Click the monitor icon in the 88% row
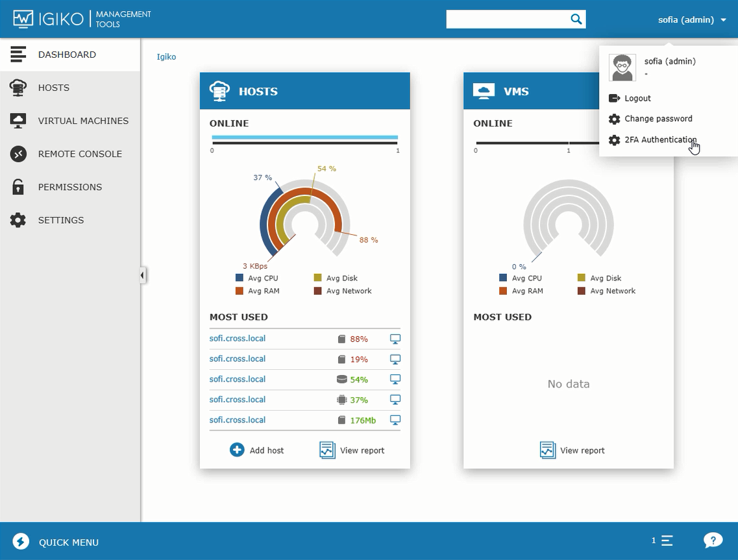Viewport: 738px width, 560px height. 395,339
